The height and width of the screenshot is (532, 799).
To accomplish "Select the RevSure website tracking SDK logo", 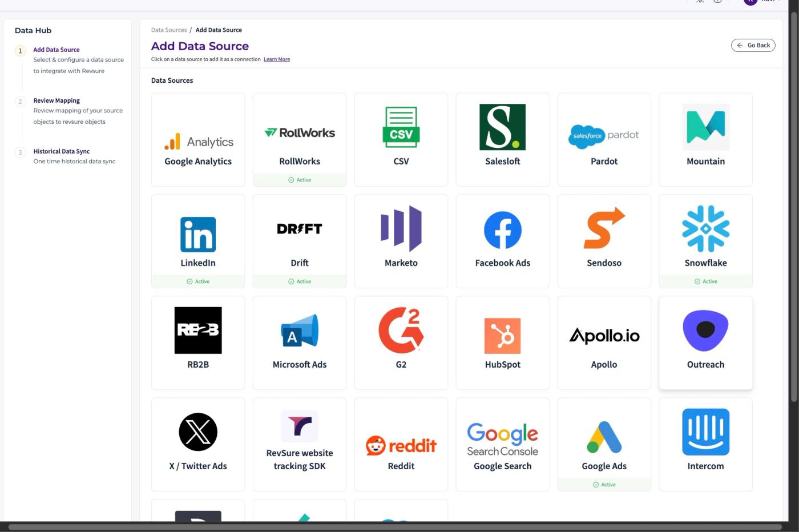I will click(x=300, y=426).
